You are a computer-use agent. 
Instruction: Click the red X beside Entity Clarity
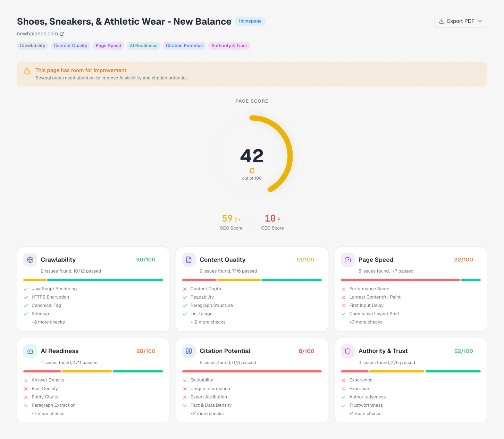(x=26, y=397)
